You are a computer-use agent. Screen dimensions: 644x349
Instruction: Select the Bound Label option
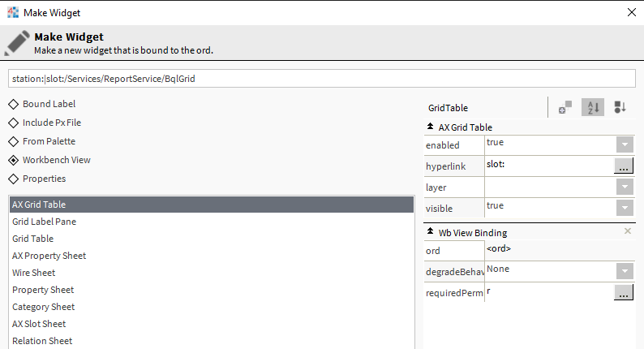pos(13,104)
